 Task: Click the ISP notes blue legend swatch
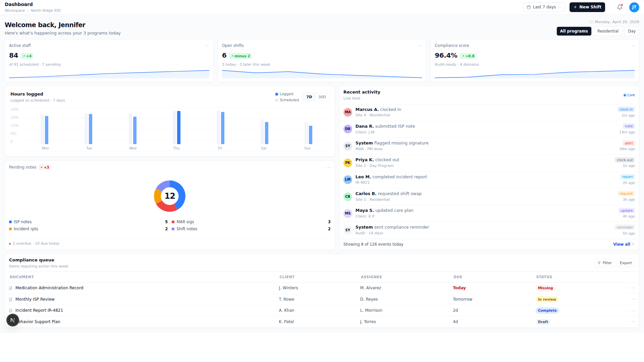tap(10, 222)
